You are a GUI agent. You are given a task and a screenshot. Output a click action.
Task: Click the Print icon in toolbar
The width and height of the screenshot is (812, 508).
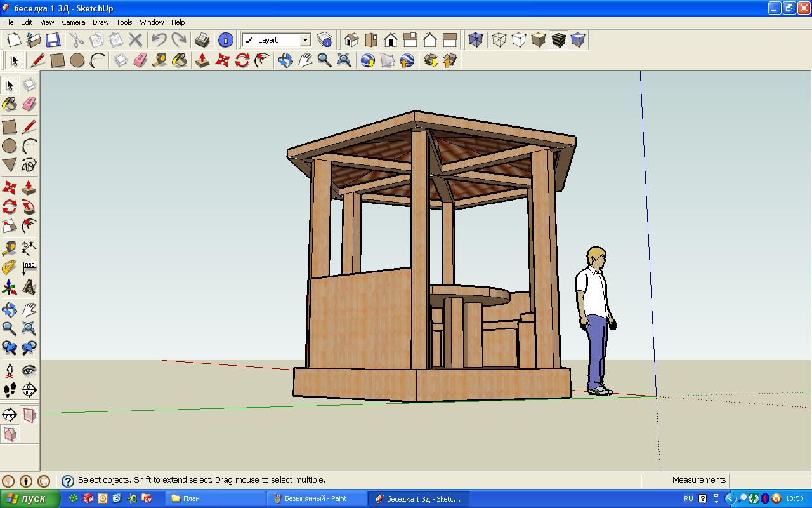(x=202, y=40)
